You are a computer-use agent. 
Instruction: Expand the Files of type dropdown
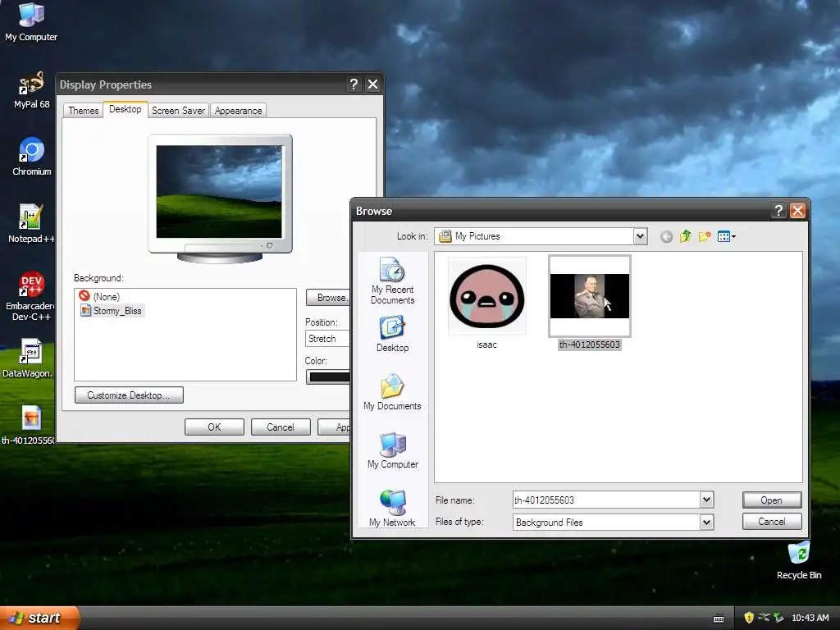click(706, 522)
